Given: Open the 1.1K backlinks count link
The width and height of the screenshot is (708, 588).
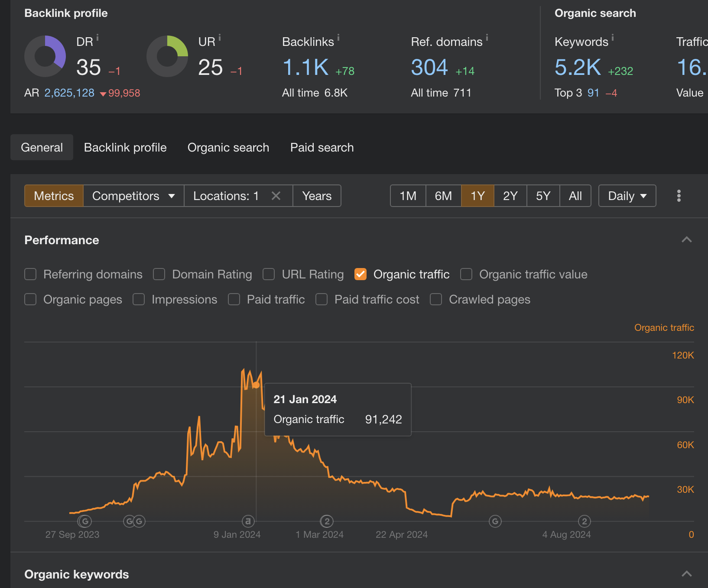Looking at the screenshot, I should (x=305, y=68).
